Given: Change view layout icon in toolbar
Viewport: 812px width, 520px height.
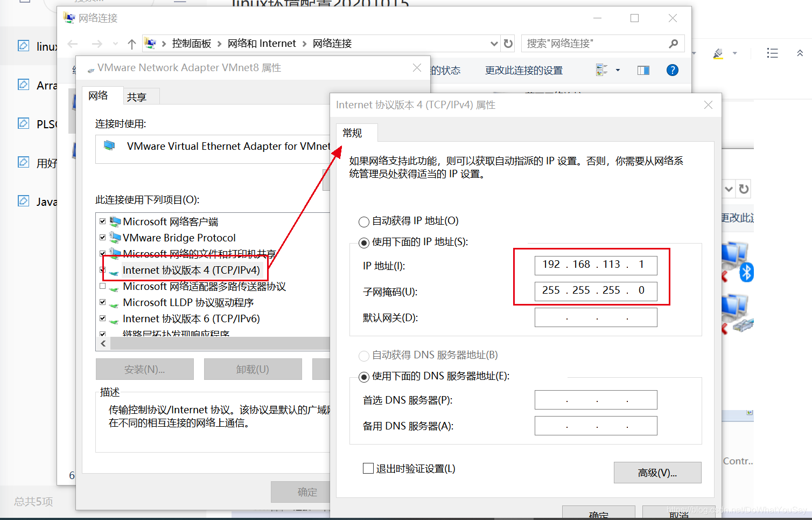Looking at the screenshot, I should tap(601, 70).
